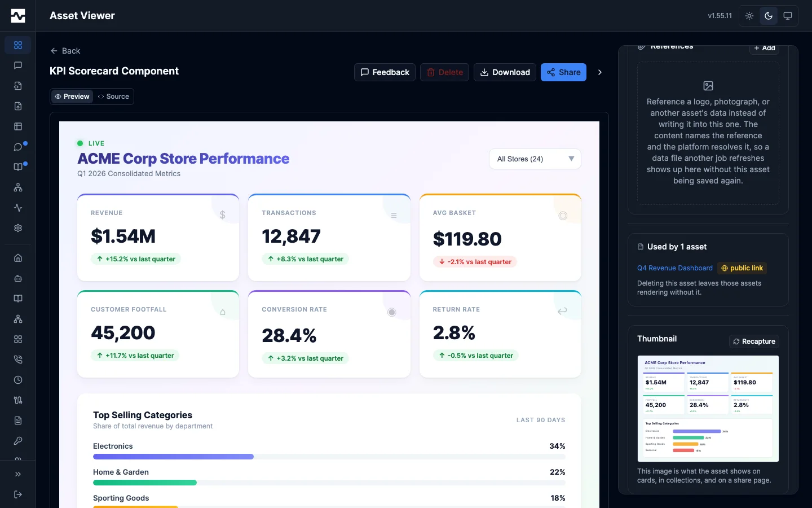This screenshot has width=812, height=508.
Task: Open the square speech bubble sidebar icon
Action: [18, 65]
